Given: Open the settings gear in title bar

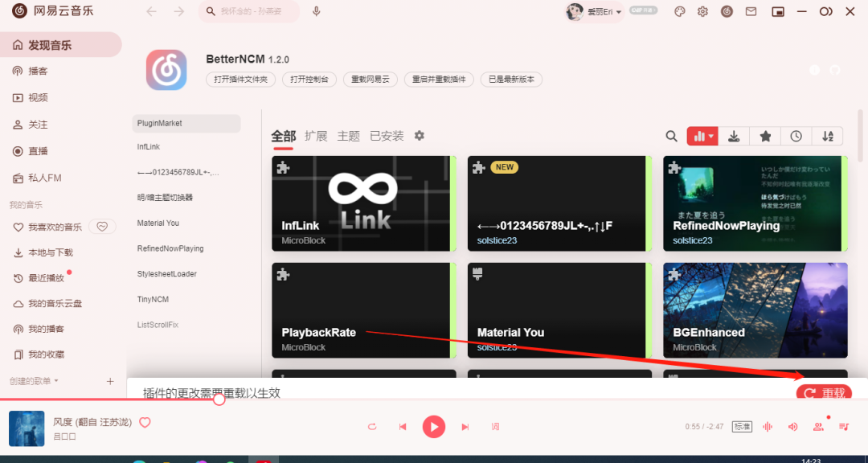Looking at the screenshot, I should tap(702, 11).
